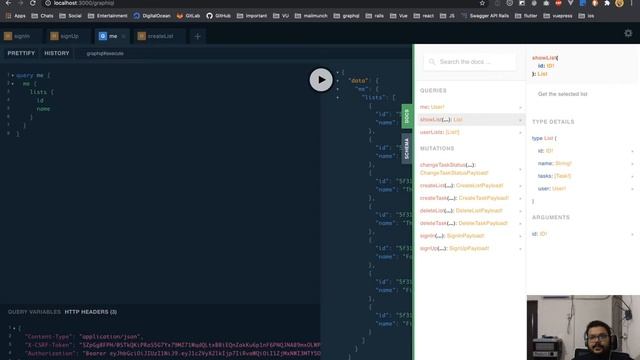The height and width of the screenshot is (360, 640).
Task: Open the mailmunch bookmark folder
Action: click(311, 16)
